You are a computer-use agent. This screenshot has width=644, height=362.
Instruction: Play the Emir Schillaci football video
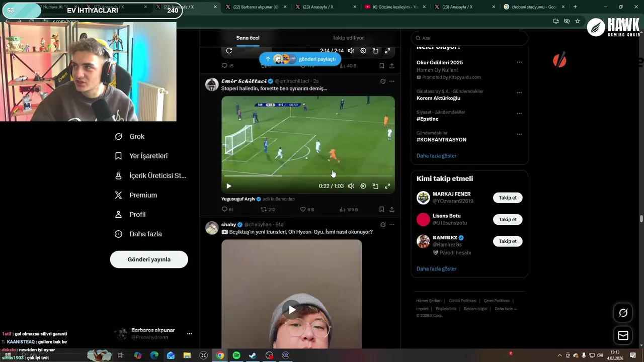click(x=229, y=186)
